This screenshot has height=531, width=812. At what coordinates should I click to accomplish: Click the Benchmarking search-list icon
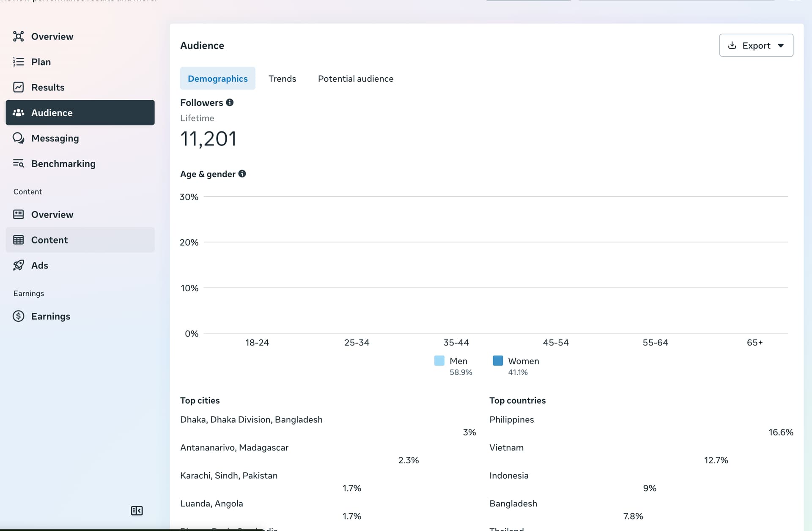click(x=18, y=164)
